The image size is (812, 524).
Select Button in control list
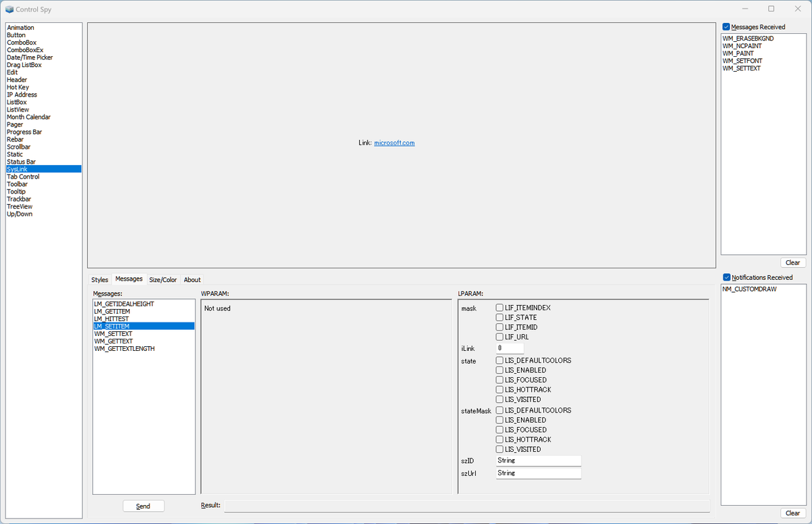click(x=44, y=35)
